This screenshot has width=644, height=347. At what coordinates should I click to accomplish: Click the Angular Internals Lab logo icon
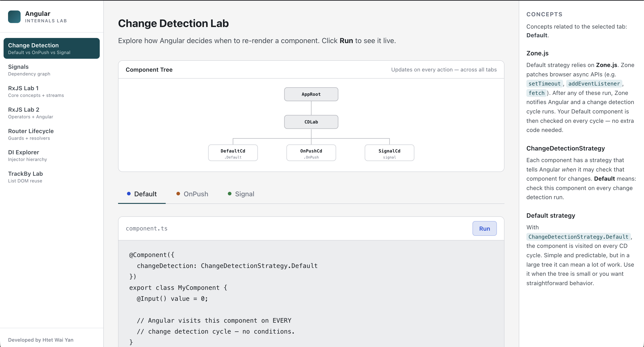tap(14, 17)
